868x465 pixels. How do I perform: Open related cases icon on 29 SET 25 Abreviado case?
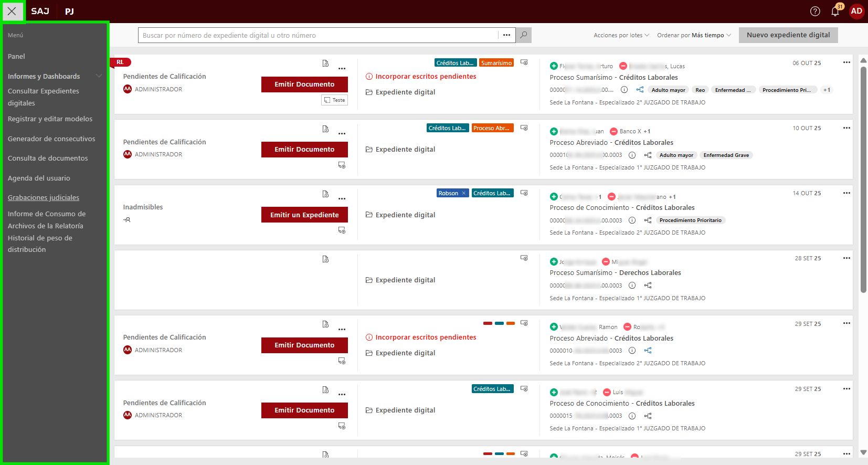click(648, 351)
